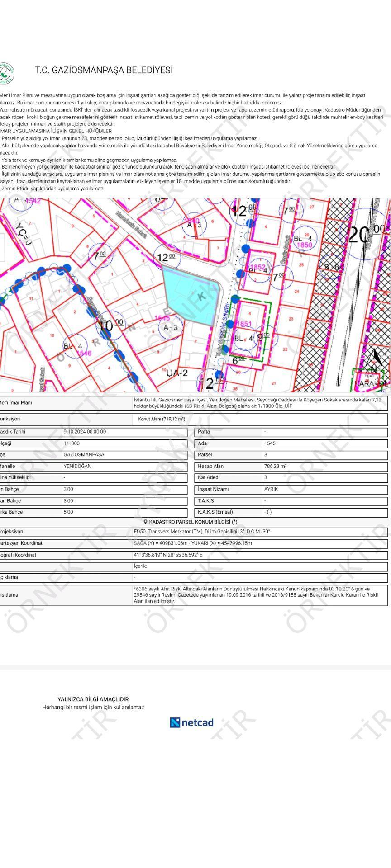Select the highlighted blue parcel on the map
391x868 pixels.
click(192, 295)
